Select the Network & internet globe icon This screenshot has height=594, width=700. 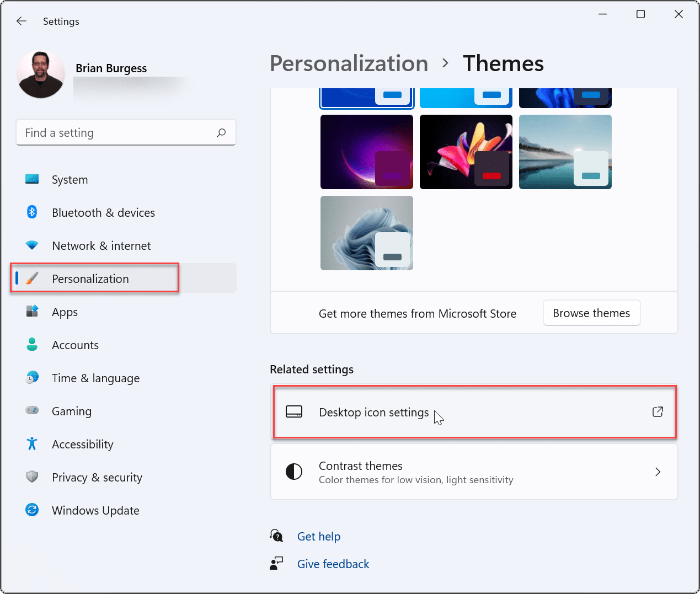pyautogui.click(x=32, y=245)
